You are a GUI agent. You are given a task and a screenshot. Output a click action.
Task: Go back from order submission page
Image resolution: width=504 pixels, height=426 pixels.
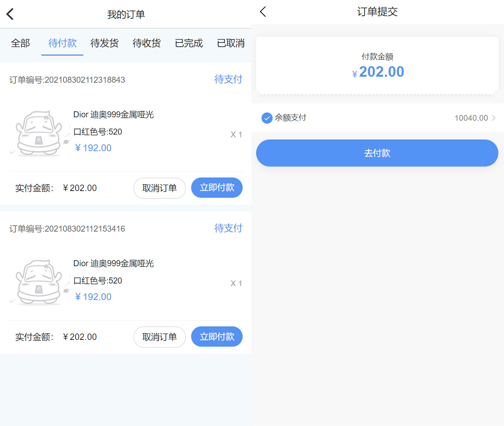tap(263, 12)
